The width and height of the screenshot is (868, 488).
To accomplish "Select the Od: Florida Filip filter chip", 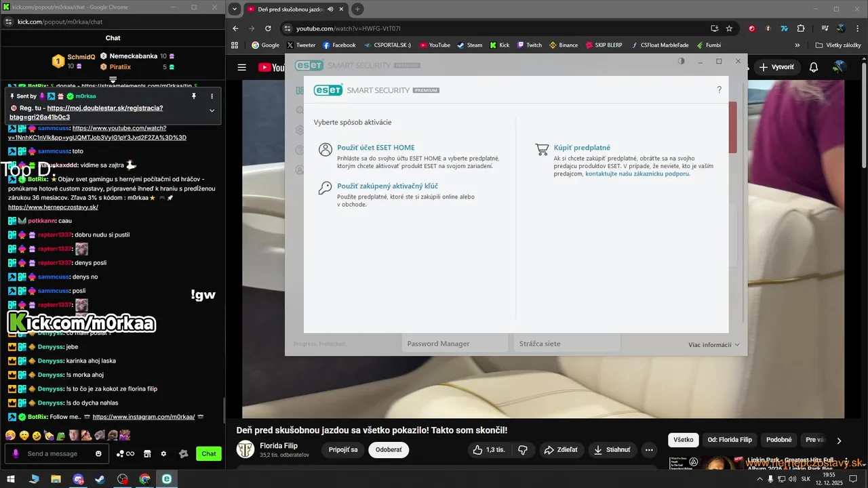I will click(x=730, y=440).
